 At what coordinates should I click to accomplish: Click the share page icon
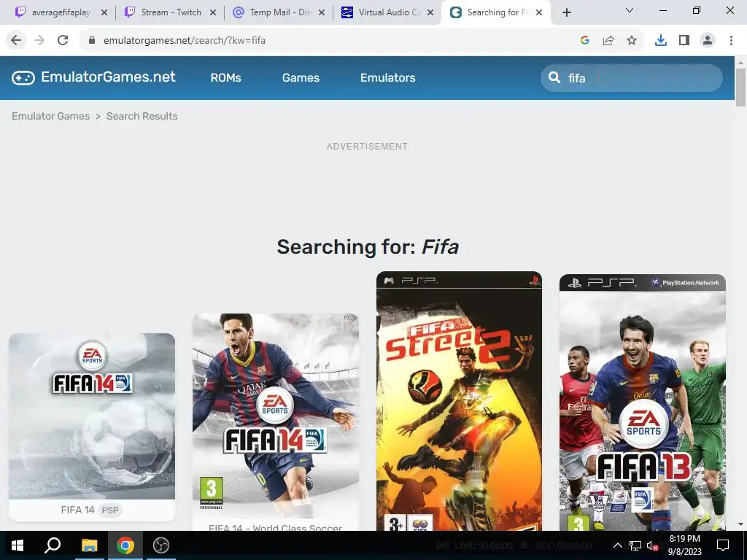pyautogui.click(x=608, y=41)
